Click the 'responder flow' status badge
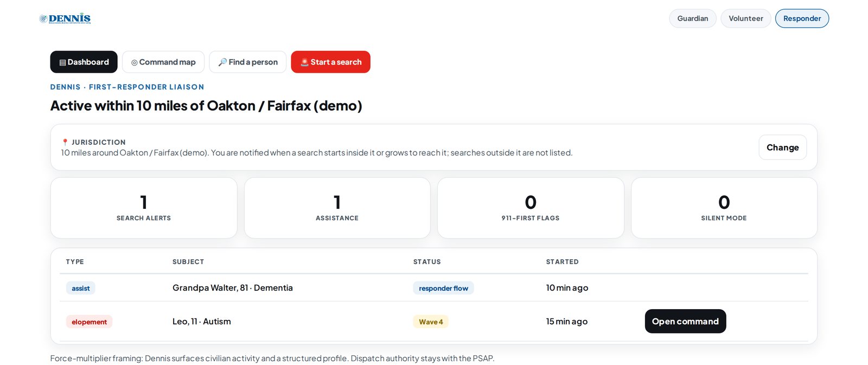The image size is (868, 365). [443, 288]
